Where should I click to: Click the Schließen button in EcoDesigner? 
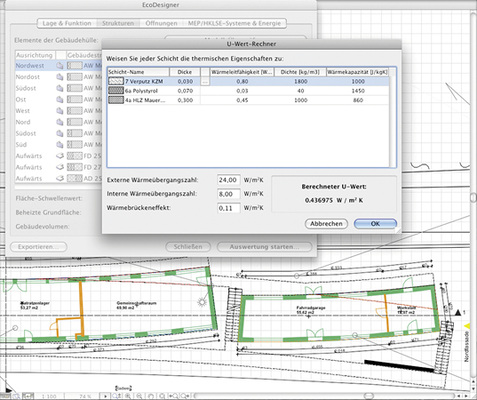(x=188, y=247)
